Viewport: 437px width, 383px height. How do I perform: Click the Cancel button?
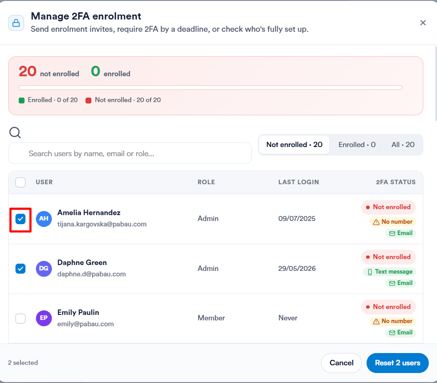click(341, 363)
